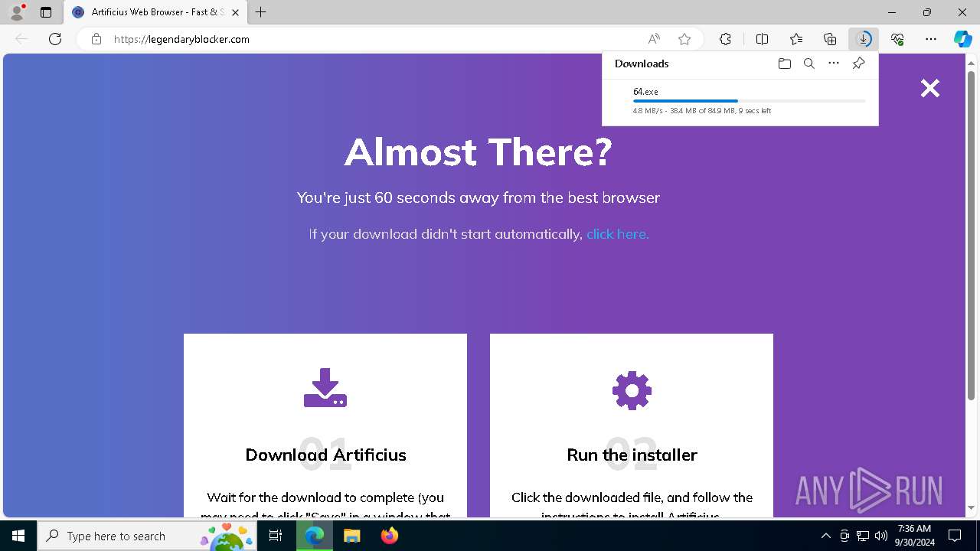980x551 pixels.
Task: Click the 'Almost There?' headline
Action: pyautogui.click(x=479, y=152)
